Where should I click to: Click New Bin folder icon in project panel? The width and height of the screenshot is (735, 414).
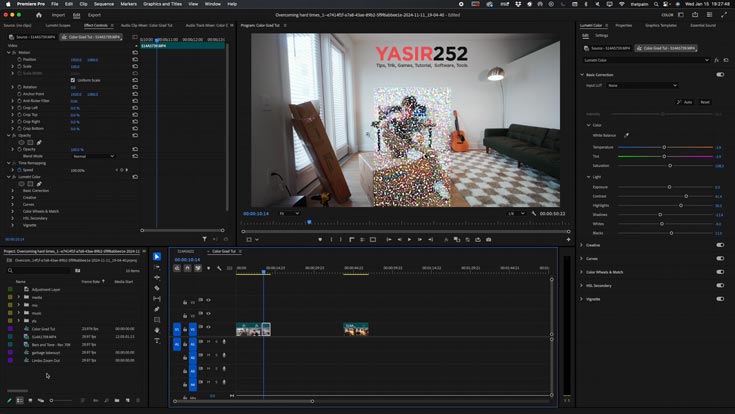pos(117,400)
